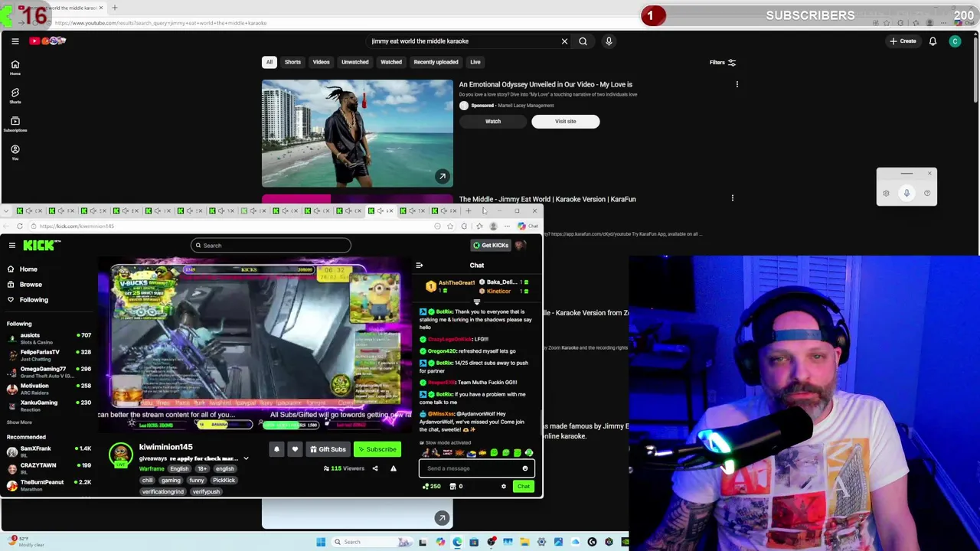Open YouTube Subscriptions in sidebar

(x=15, y=124)
